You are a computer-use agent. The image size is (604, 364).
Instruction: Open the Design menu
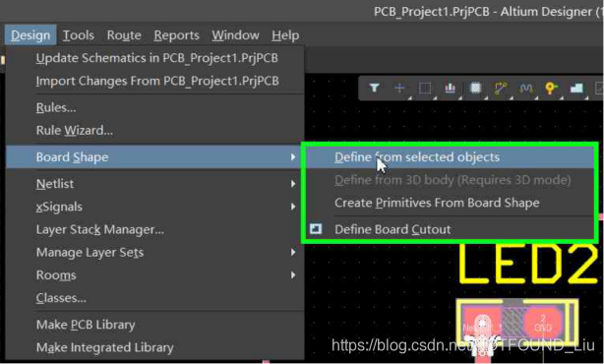pyautogui.click(x=30, y=35)
